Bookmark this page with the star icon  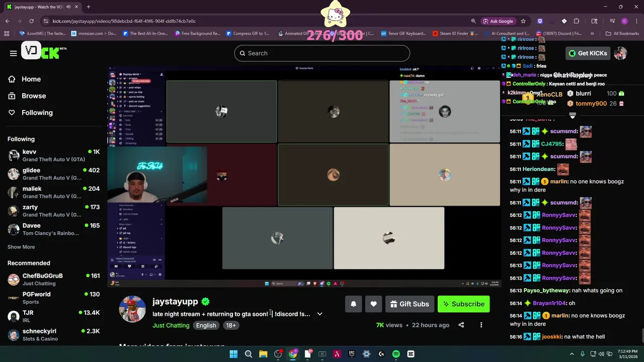pyautogui.click(x=523, y=21)
